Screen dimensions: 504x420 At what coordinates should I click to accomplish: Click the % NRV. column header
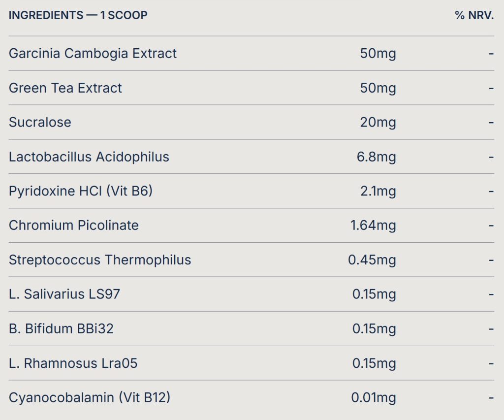[x=474, y=15]
